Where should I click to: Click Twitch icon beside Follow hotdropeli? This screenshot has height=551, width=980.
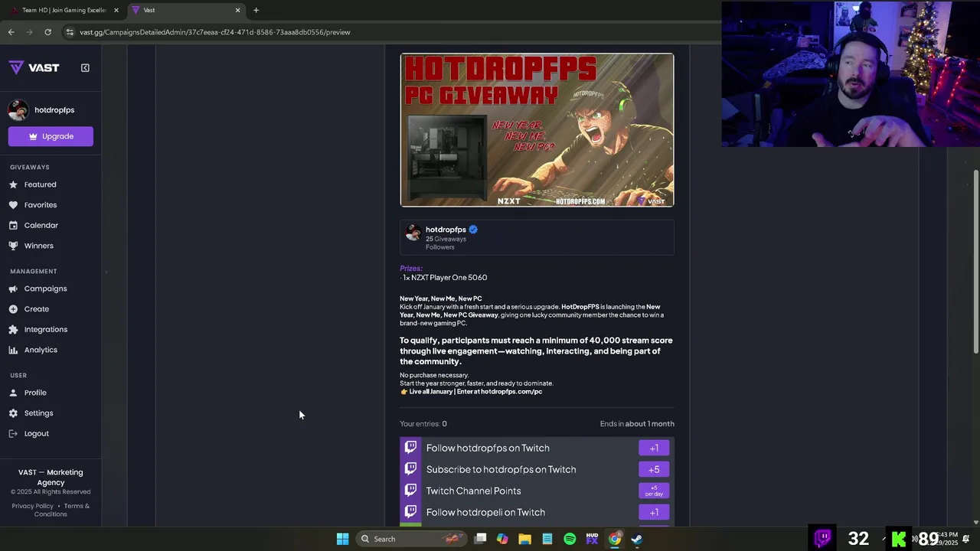tap(410, 512)
